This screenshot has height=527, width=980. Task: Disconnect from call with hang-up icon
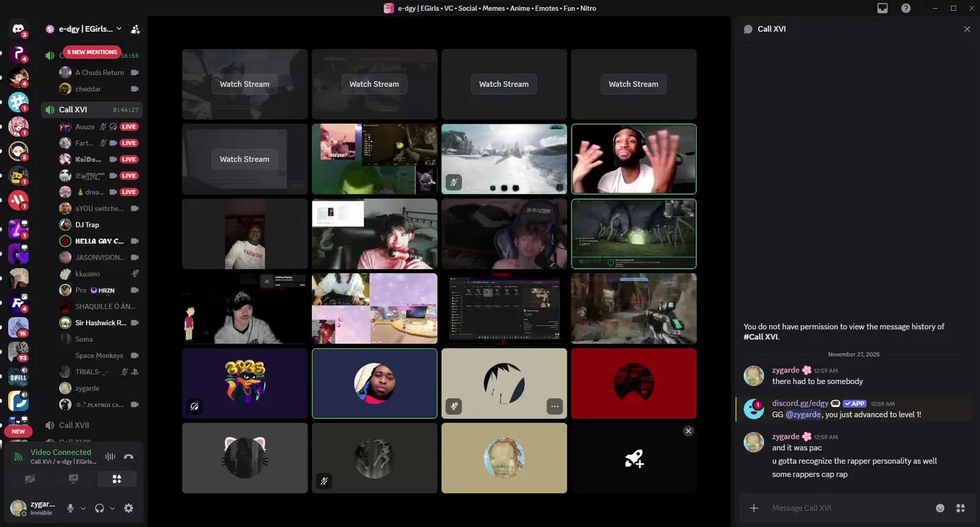click(129, 457)
